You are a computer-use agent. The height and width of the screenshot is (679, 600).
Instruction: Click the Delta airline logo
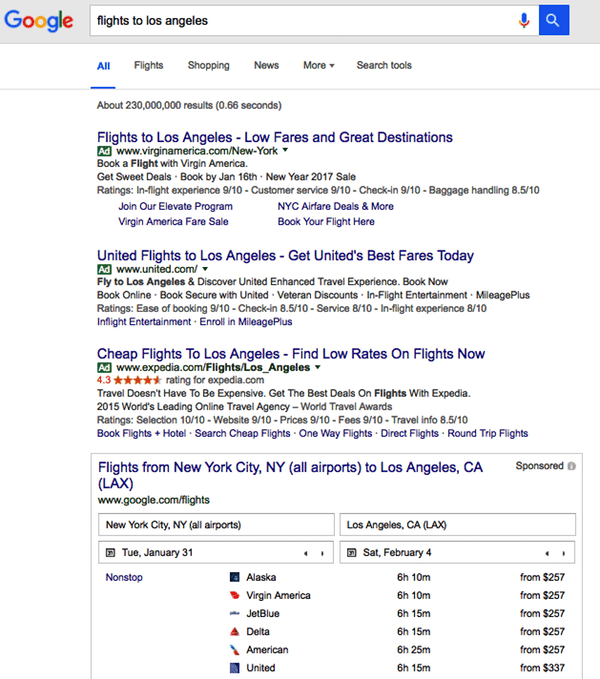click(235, 632)
